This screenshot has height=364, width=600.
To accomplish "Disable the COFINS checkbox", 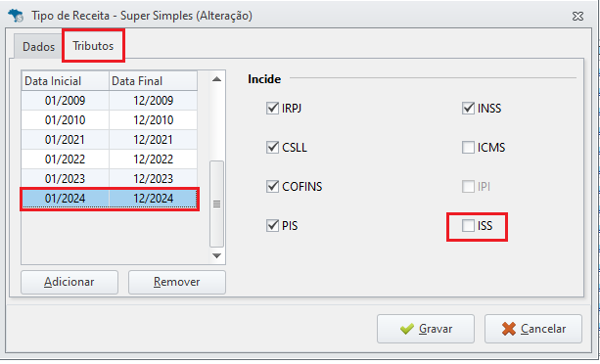I will (x=272, y=187).
